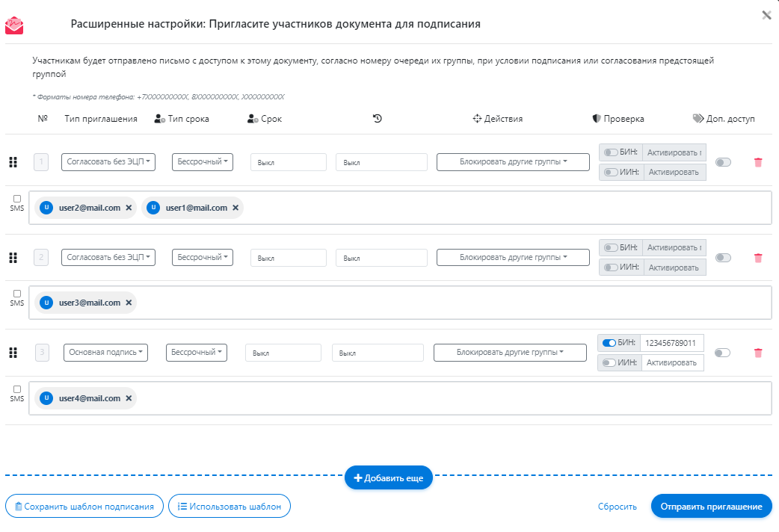
Task: Open 'Блокировать другие группы' dropdown in group 2
Action: [x=513, y=258]
